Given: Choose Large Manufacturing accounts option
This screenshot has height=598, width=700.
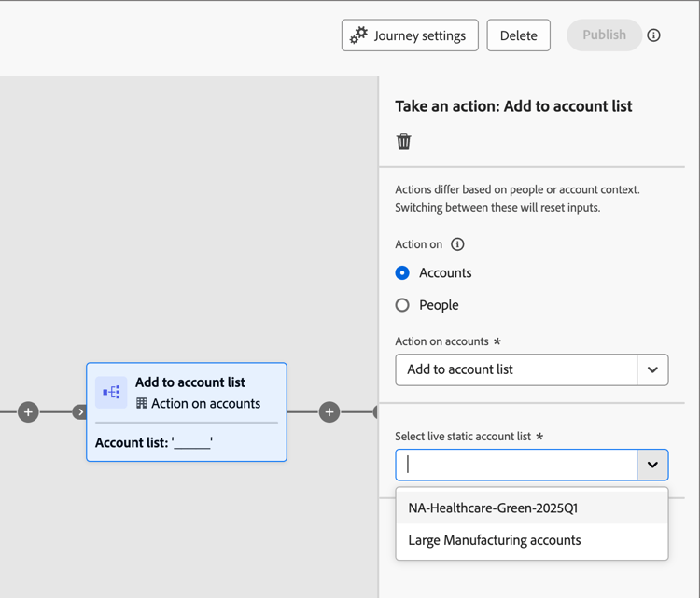Looking at the screenshot, I should pos(495,540).
